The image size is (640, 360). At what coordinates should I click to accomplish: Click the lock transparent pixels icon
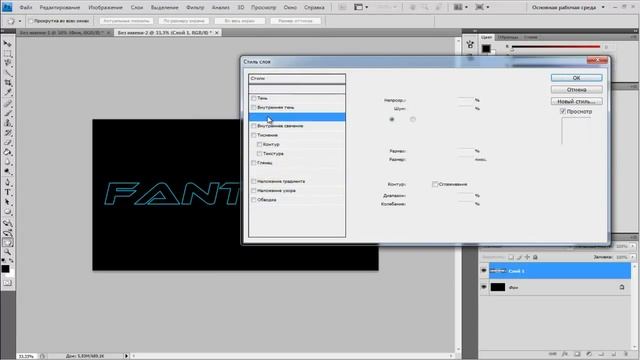511,257
